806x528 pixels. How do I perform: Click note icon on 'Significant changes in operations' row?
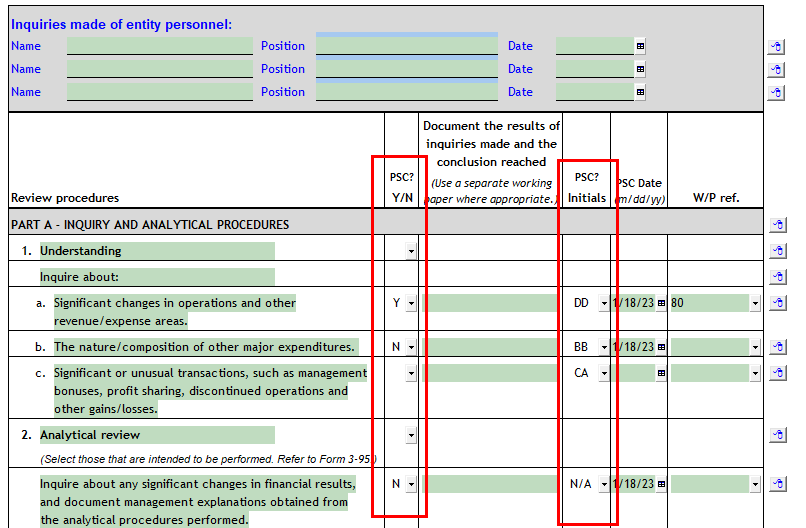(778, 303)
